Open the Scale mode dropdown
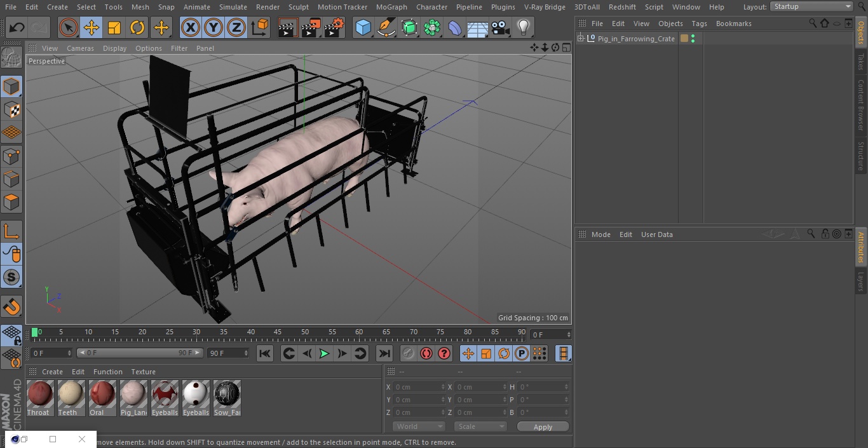Image resolution: width=868 pixels, height=448 pixels. (x=480, y=426)
